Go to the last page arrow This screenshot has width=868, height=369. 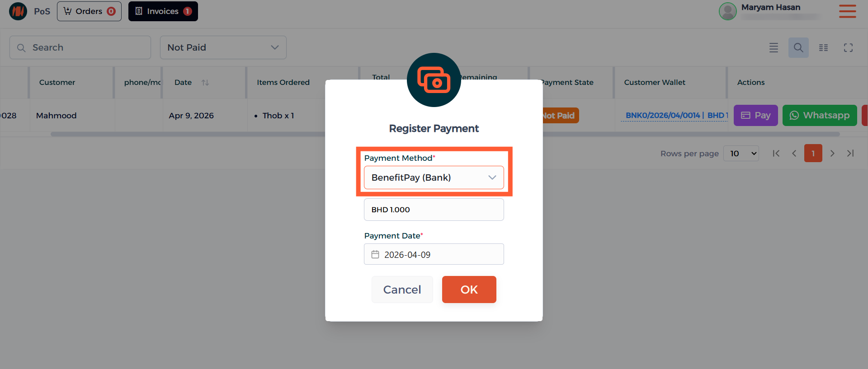850,154
